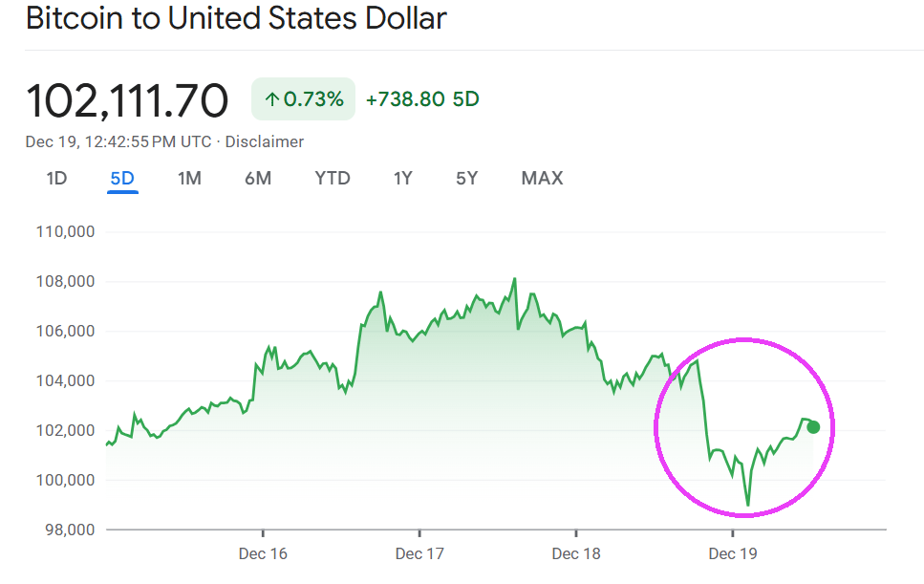
Task: Switch to the 6M range tab
Action: (x=258, y=178)
